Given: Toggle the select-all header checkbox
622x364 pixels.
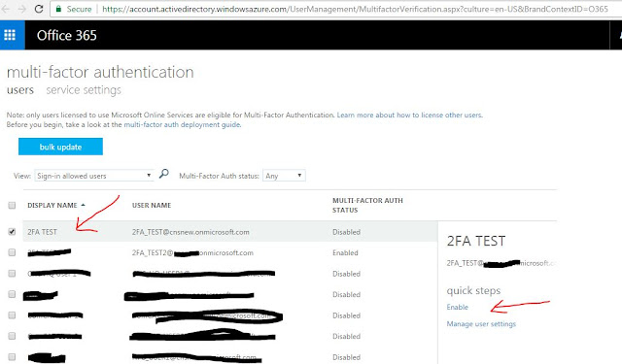Looking at the screenshot, I should coord(12,205).
